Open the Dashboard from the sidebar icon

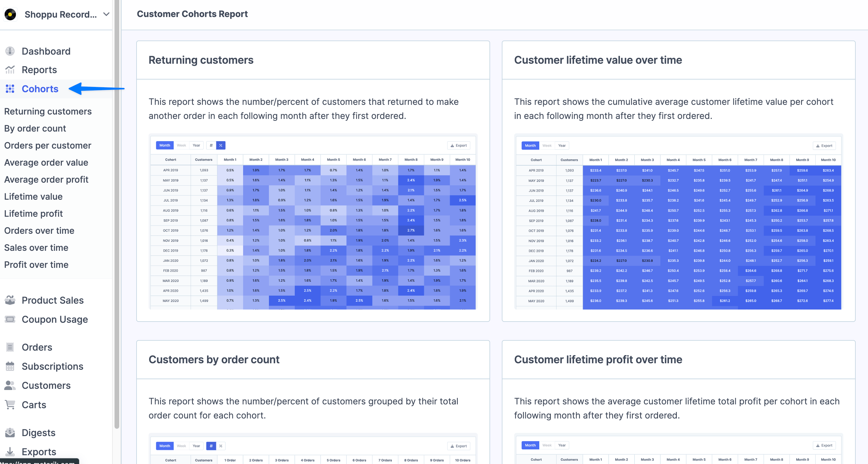pyautogui.click(x=10, y=51)
